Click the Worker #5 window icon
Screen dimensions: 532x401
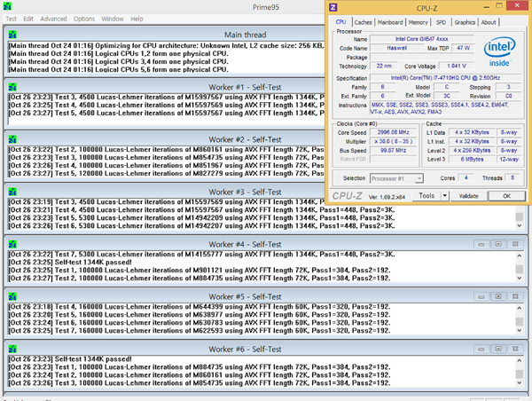12,297
